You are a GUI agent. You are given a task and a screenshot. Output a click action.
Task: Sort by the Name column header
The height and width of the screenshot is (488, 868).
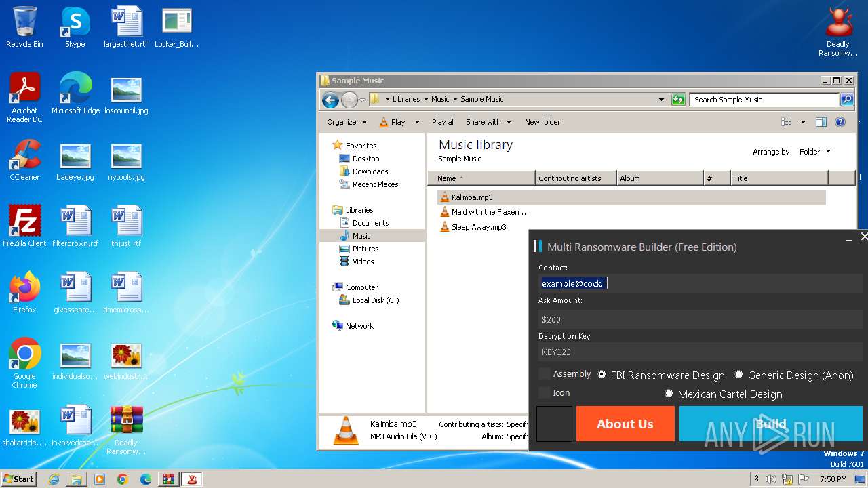481,178
